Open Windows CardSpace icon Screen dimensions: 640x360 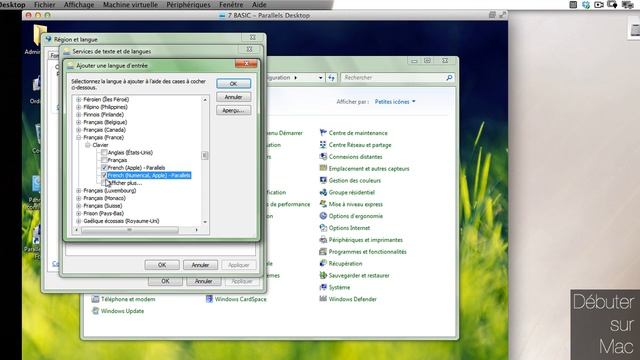click(x=209, y=299)
